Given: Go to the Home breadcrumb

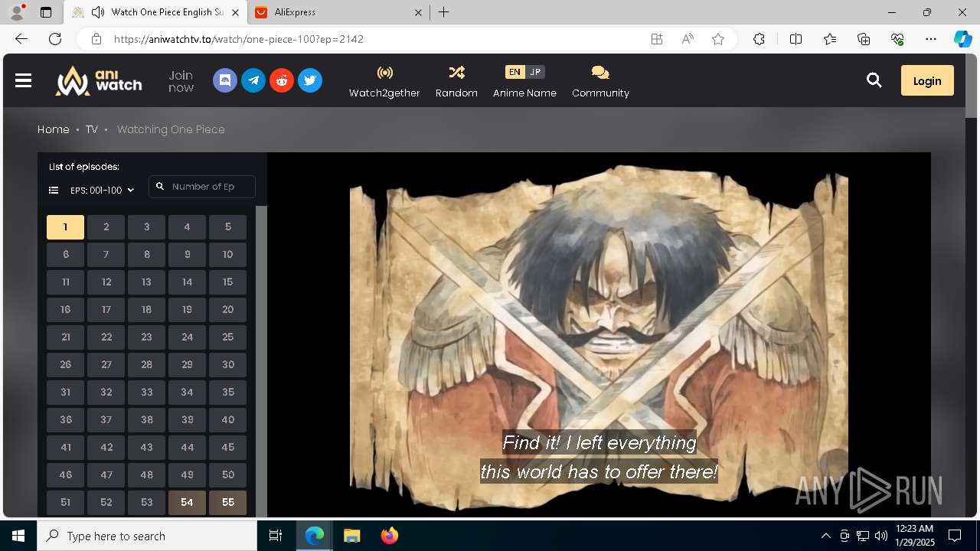Looking at the screenshot, I should 54,129.
